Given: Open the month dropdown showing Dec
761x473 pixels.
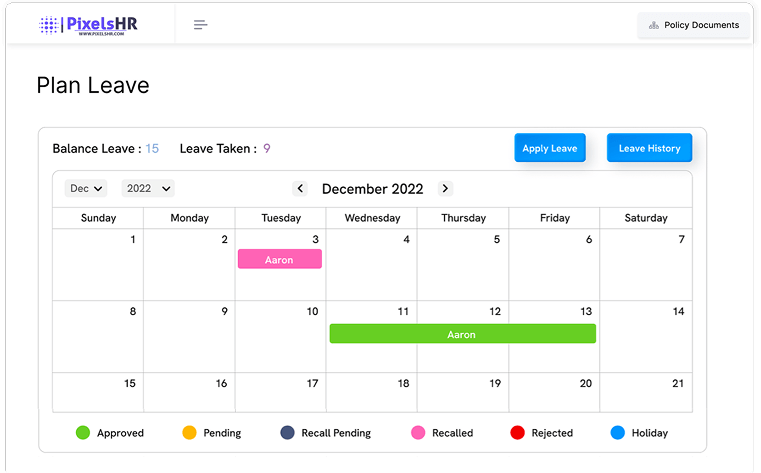Looking at the screenshot, I should point(87,188).
